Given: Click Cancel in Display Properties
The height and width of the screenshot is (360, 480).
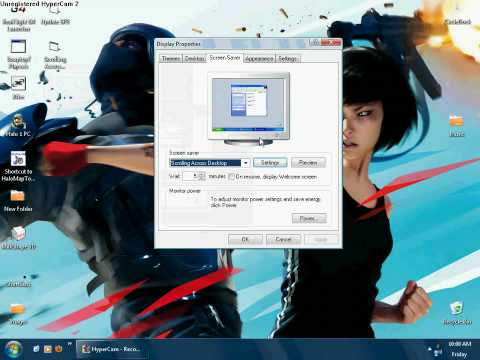Looking at the screenshot, I should coord(283,239).
